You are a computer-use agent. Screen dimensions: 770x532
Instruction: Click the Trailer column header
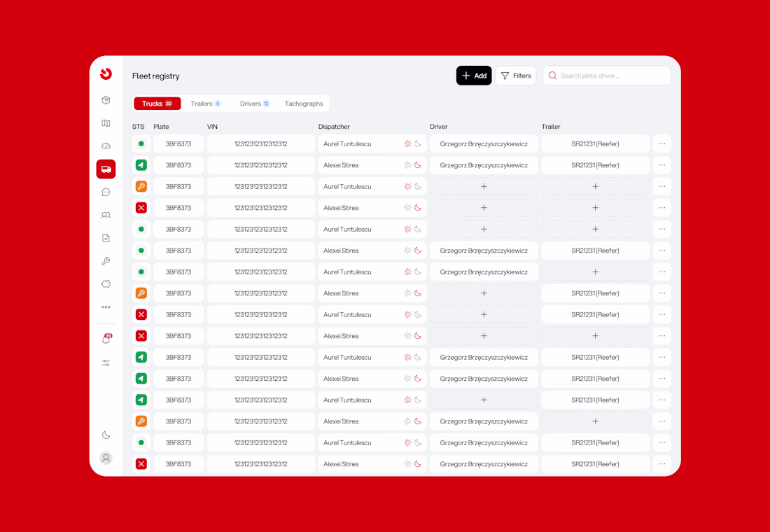pos(550,127)
